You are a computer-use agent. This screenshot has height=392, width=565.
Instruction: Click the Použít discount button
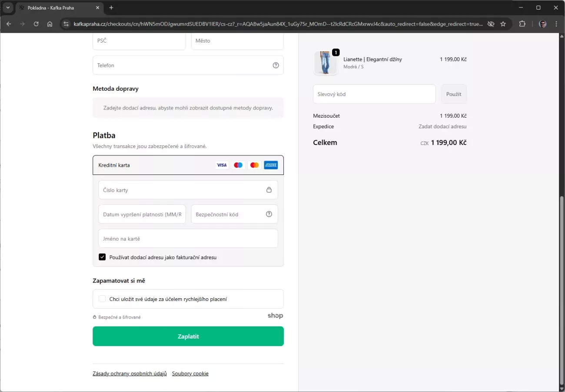[453, 94]
